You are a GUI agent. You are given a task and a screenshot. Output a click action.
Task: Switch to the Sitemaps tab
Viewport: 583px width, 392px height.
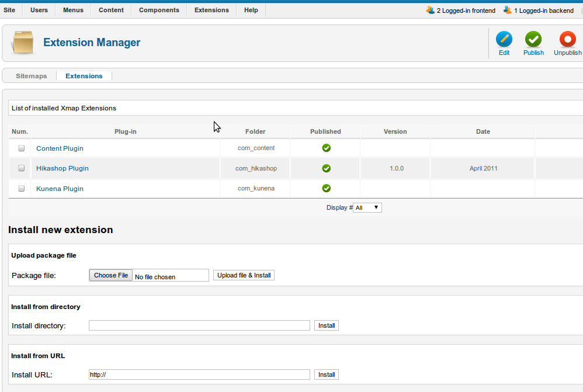point(32,76)
